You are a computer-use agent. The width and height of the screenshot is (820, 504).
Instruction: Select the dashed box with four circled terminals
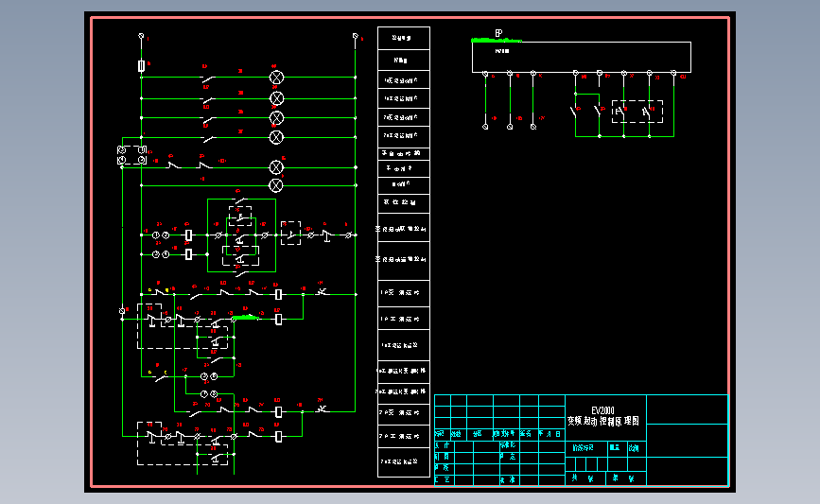131,155
